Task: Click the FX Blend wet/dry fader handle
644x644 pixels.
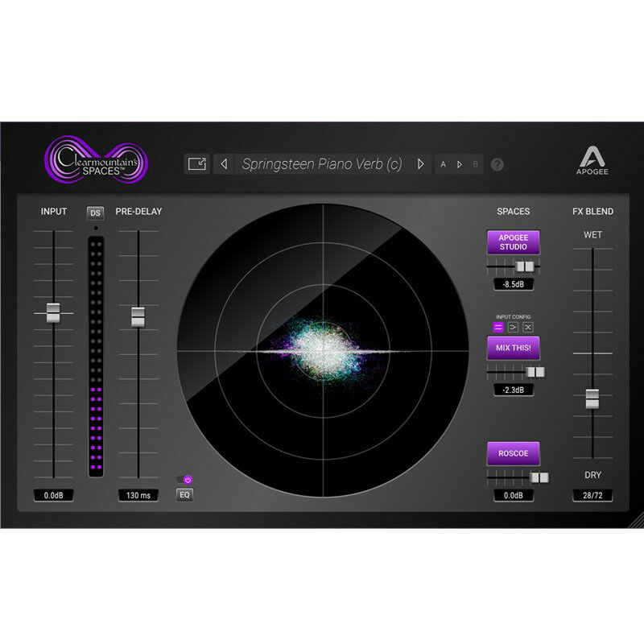Action: (x=593, y=397)
